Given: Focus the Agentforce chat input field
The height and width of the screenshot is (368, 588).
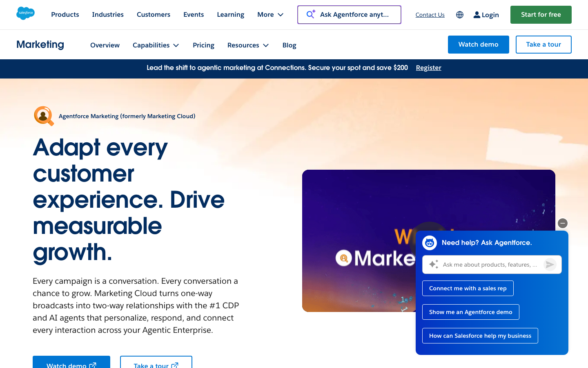Looking at the screenshot, I should (492, 265).
